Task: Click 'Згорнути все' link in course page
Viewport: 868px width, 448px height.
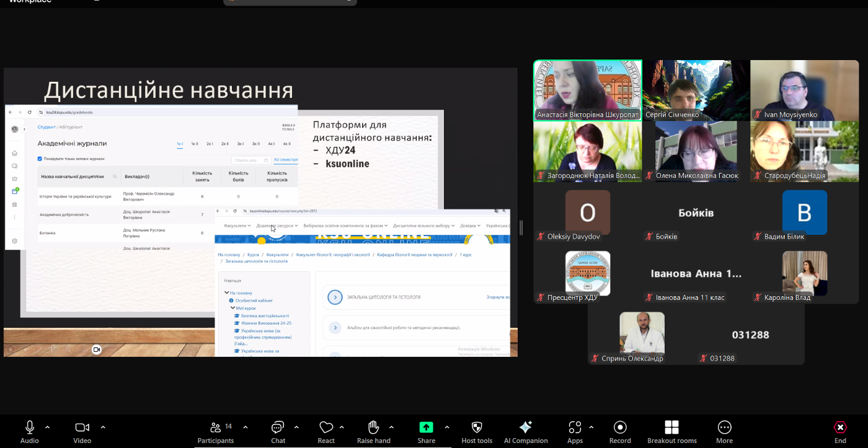Action: point(498,297)
